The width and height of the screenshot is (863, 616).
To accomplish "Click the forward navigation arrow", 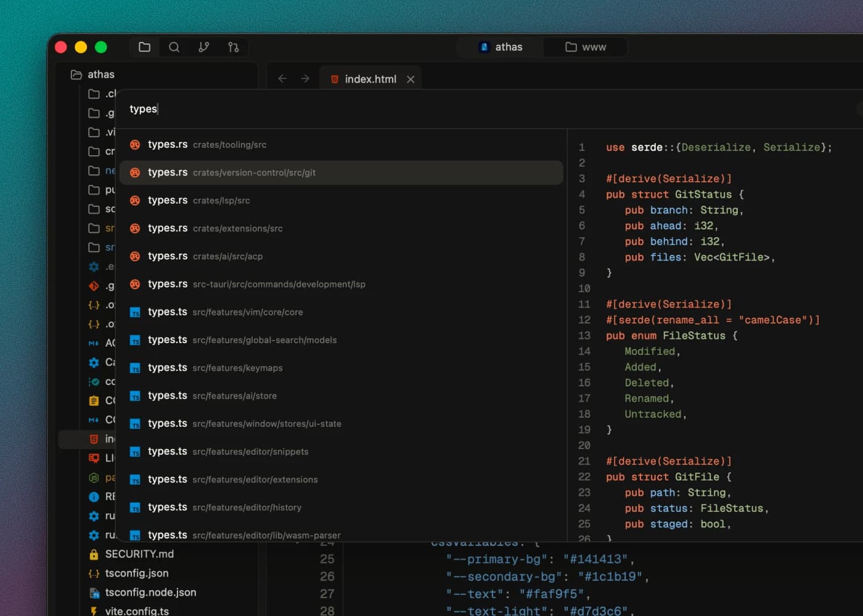I will 305,79.
